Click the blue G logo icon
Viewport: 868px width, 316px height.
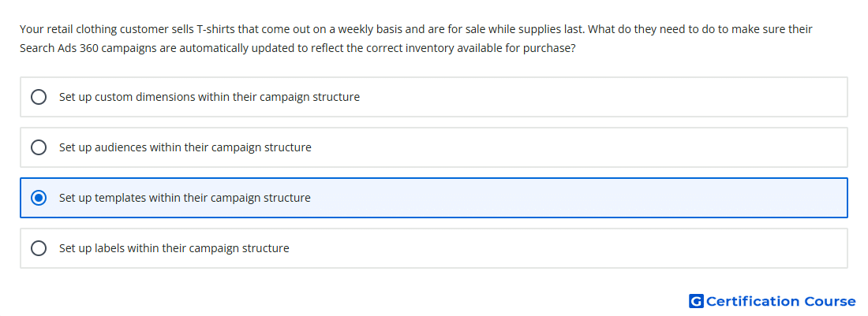tap(696, 301)
